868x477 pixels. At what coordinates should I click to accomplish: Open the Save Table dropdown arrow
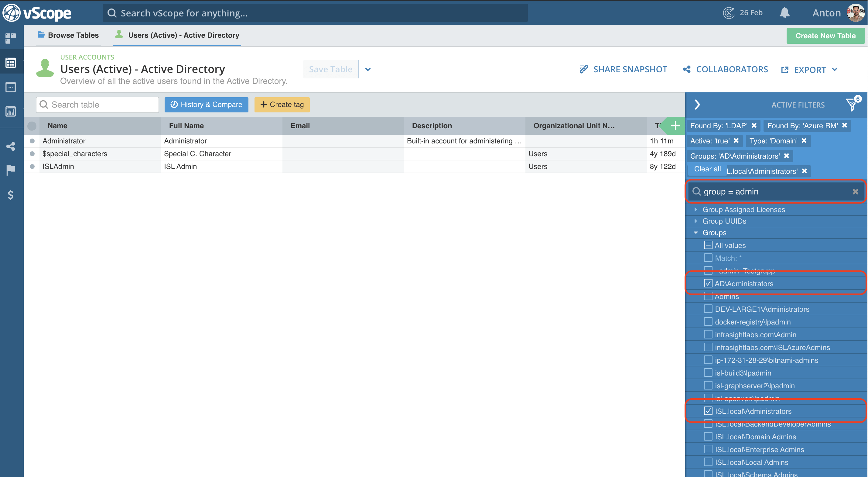[x=367, y=70]
